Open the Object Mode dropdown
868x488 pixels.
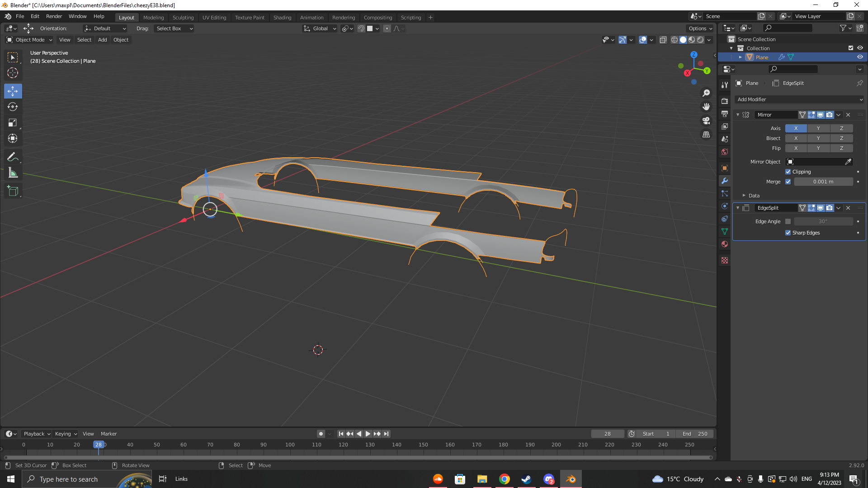[x=29, y=40]
